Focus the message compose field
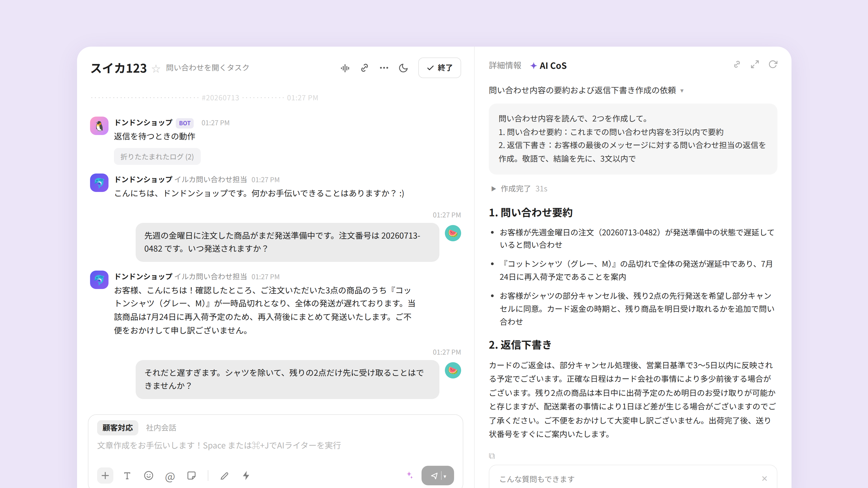The height and width of the screenshot is (488, 868). pos(275,445)
